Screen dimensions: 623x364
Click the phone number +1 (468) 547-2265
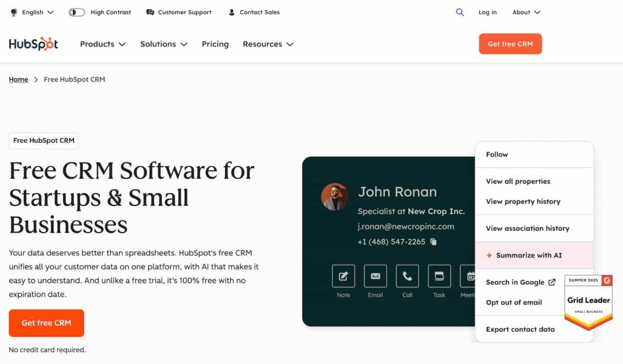[391, 242]
